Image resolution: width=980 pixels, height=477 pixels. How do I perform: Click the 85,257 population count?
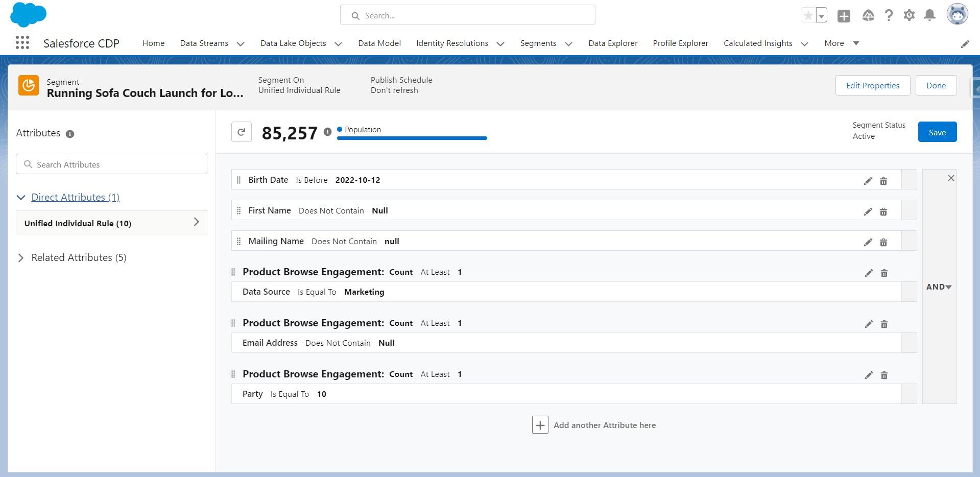coord(290,133)
